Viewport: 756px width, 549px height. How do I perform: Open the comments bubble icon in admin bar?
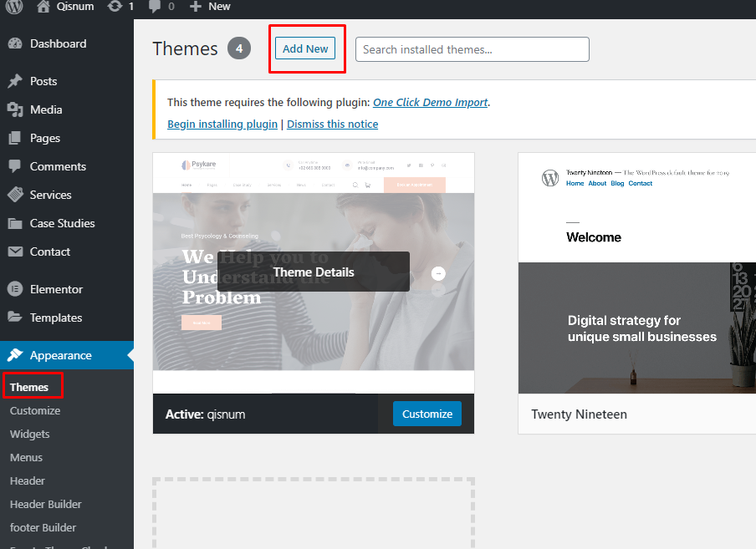(156, 7)
